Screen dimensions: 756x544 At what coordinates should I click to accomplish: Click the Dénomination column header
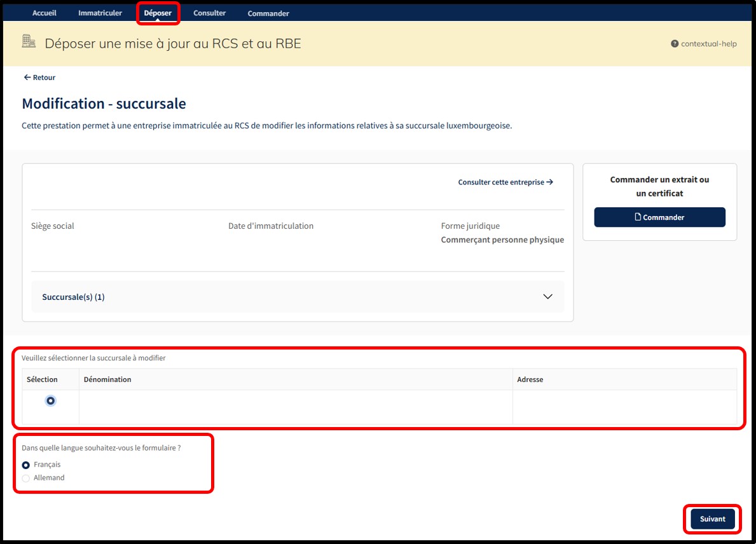click(x=107, y=379)
